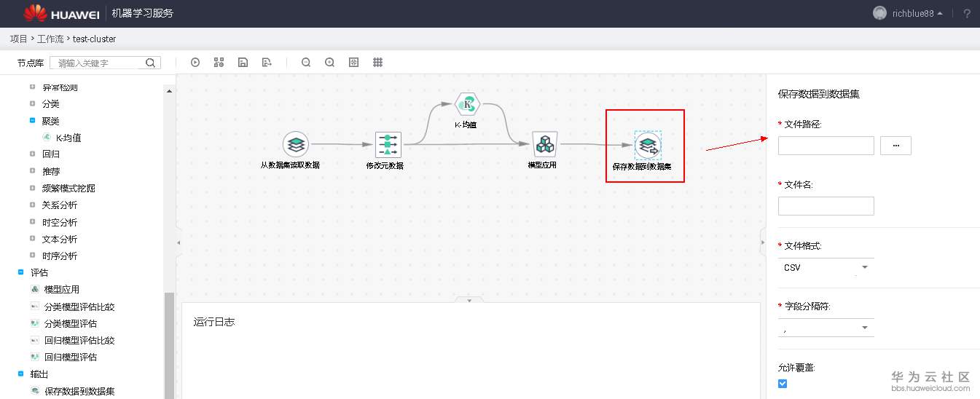Open the richblue88 account menu

(917, 14)
